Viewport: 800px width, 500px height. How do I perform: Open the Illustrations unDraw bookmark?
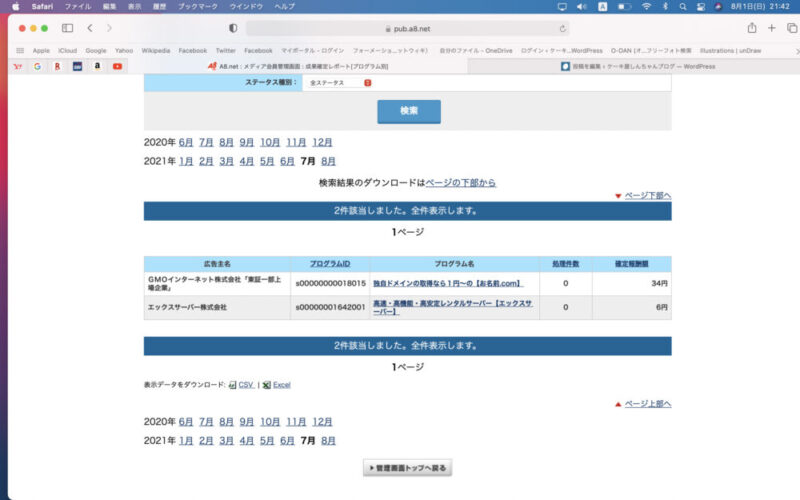[730, 51]
